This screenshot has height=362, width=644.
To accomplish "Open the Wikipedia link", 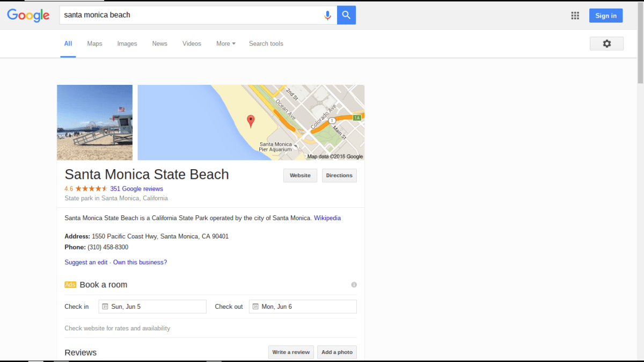I will point(327,218).
